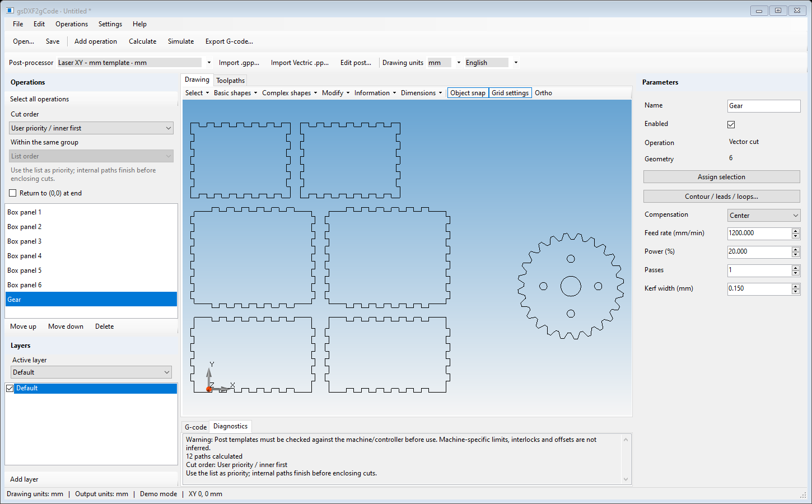Delete the selected operation
This screenshot has width=812, height=504.
click(x=104, y=326)
